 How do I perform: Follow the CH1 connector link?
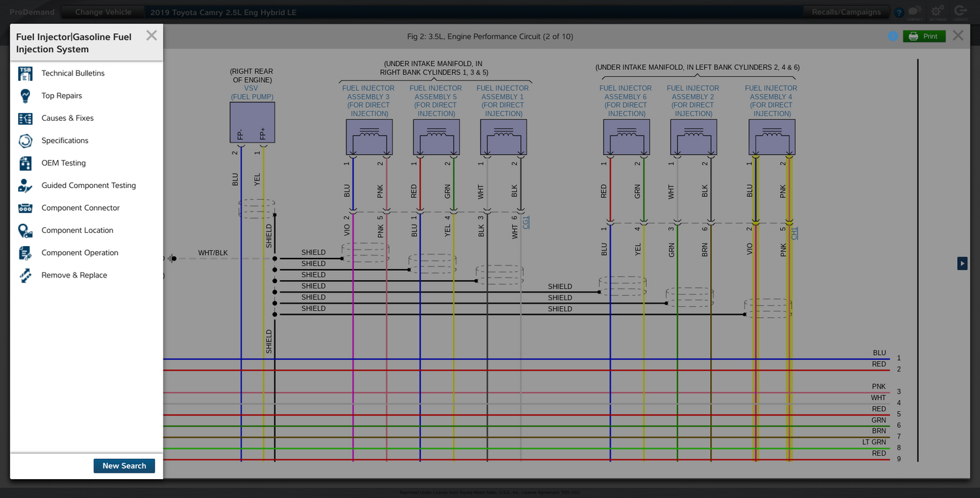[795, 233]
